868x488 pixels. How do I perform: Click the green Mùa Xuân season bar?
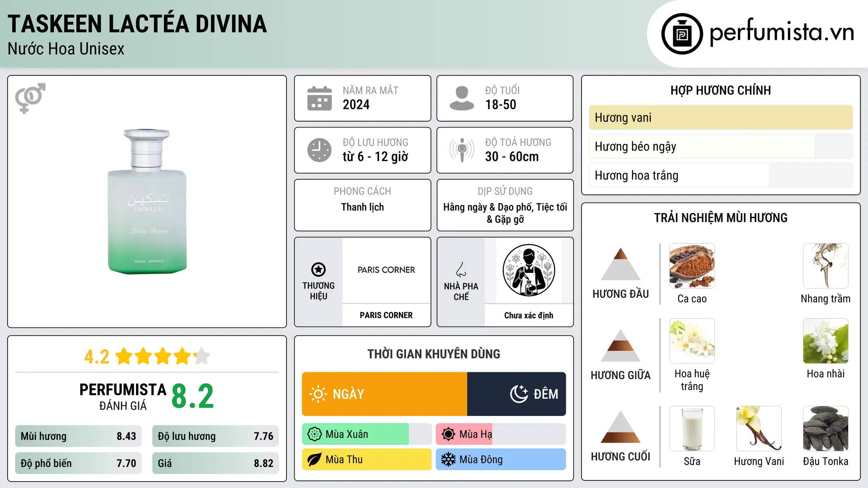367,434
